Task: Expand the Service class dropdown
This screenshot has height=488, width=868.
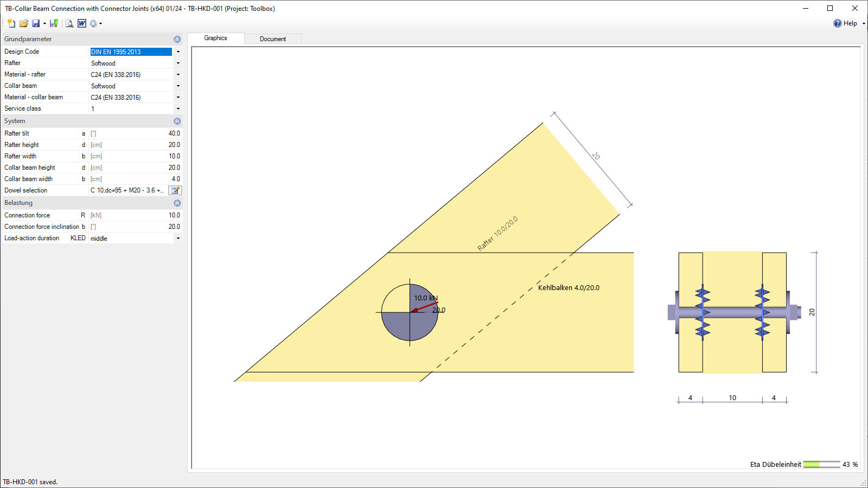Action: tap(178, 109)
